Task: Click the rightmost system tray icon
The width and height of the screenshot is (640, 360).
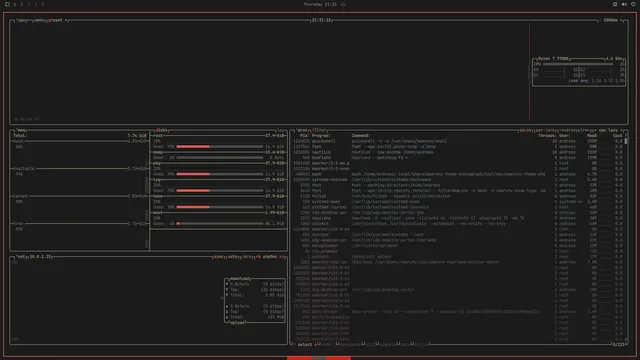Action: click(633, 4)
